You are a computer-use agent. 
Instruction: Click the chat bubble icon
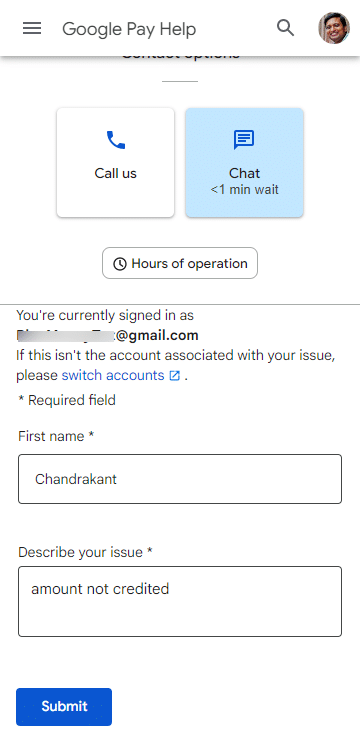click(244, 140)
